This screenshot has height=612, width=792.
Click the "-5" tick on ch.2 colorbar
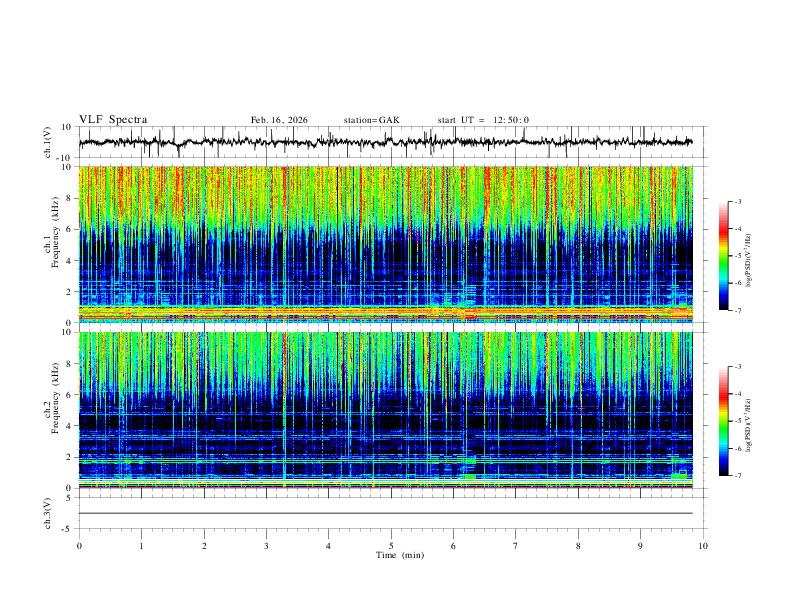(738, 421)
